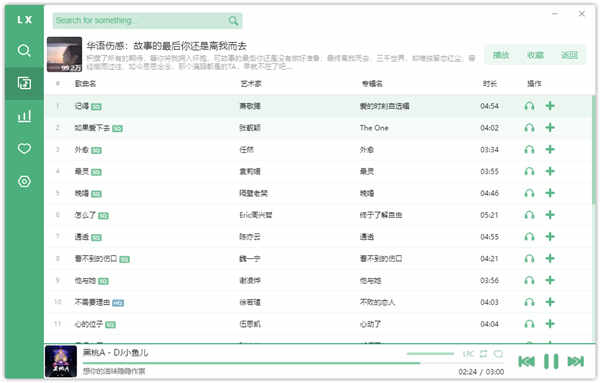The height and width of the screenshot is (383, 600).
Task: Click the 收藏 button for the playlist
Action: [x=535, y=55]
